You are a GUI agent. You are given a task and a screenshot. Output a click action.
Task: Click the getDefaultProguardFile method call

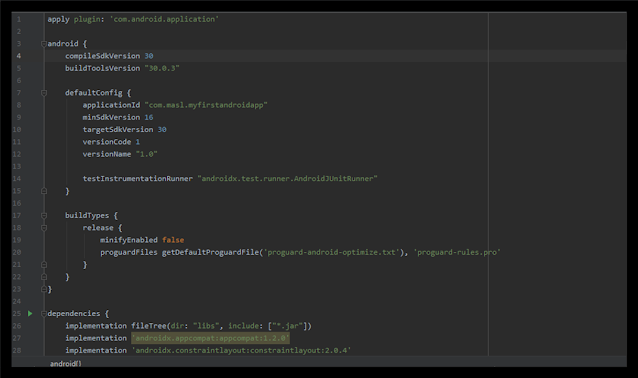point(210,252)
